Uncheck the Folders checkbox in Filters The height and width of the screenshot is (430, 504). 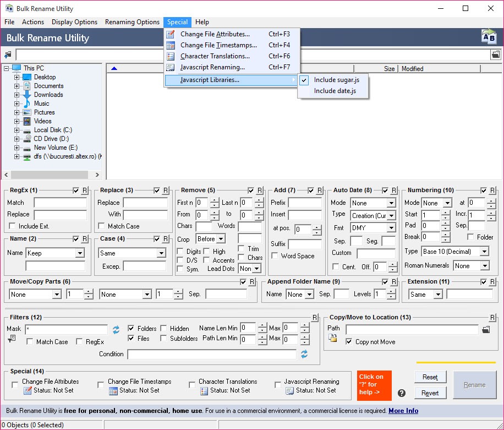[131, 328]
